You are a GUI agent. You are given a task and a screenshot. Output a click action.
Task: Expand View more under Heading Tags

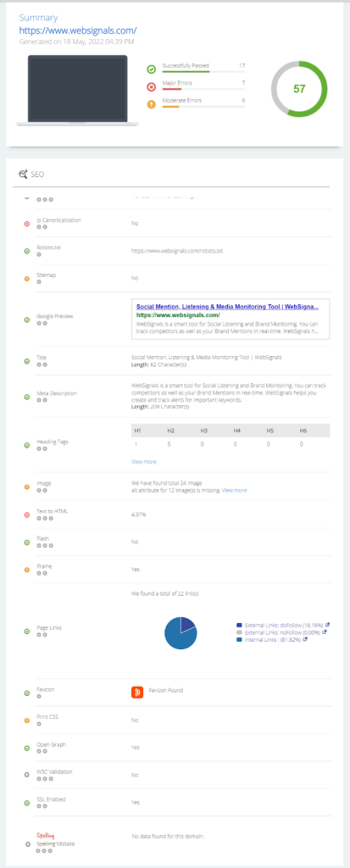tap(143, 461)
